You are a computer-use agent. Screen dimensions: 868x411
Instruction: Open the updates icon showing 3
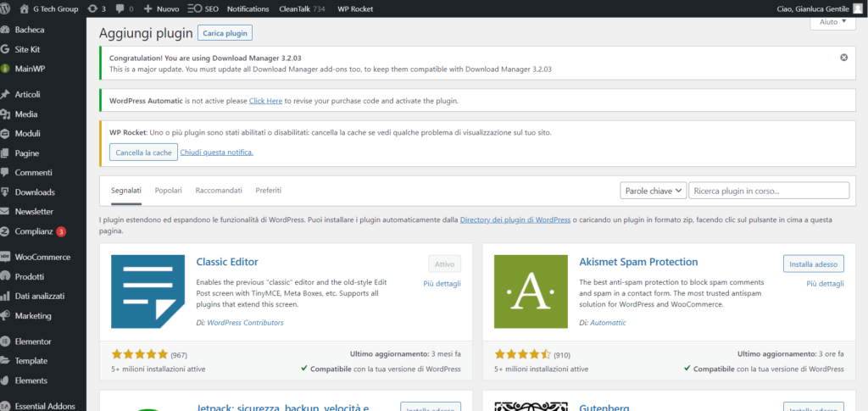point(92,8)
